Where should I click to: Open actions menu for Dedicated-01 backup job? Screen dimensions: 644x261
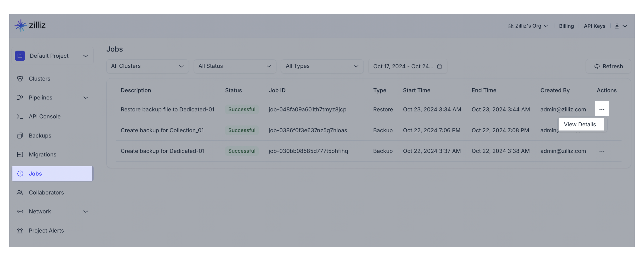[x=602, y=151]
